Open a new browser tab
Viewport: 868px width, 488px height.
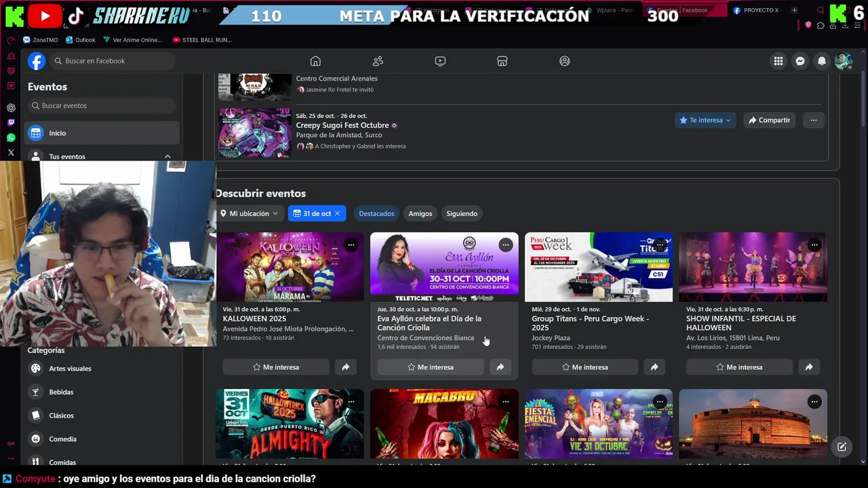click(794, 10)
